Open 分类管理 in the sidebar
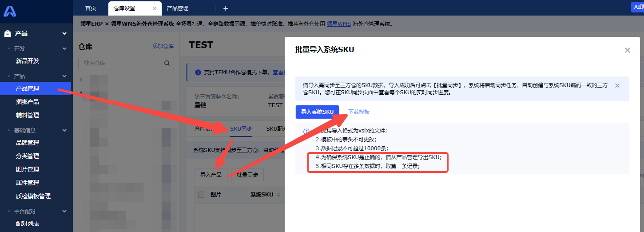Viewport: 644px width, 232px height. 28,156
